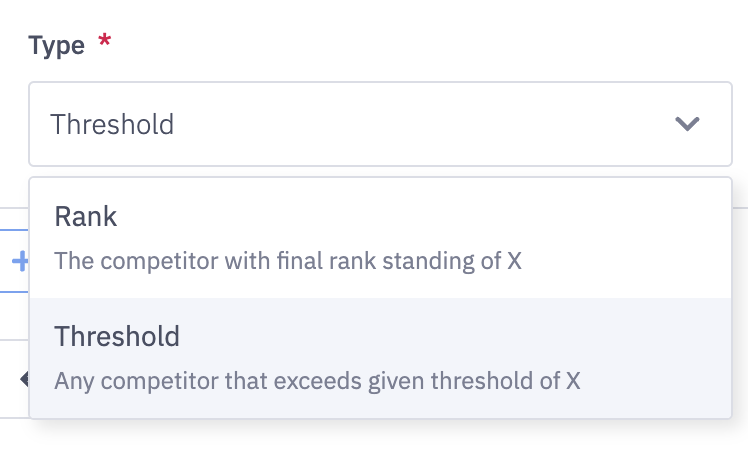The width and height of the screenshot is (748, 450).
Task: Select the Rank option
Action: pos(380,238)
